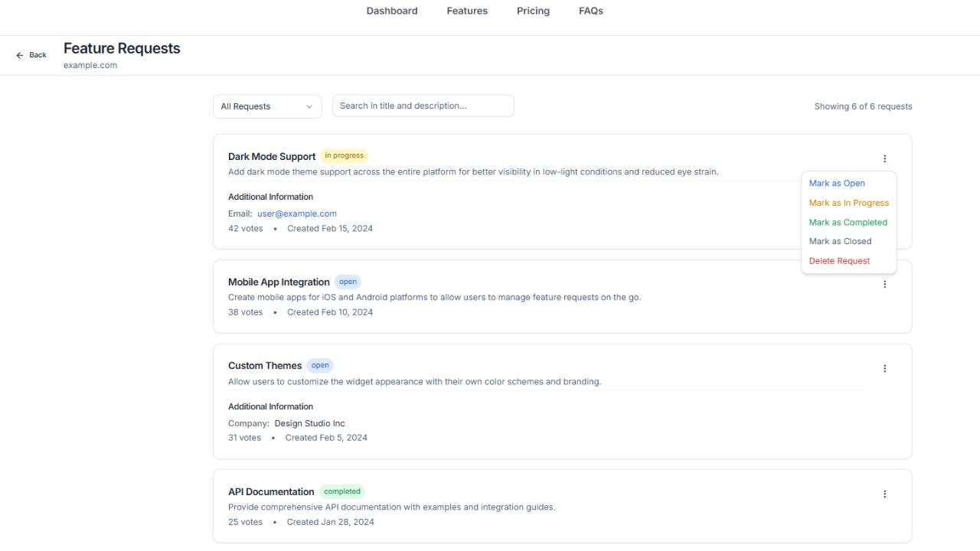Click the user@example.com email link
The width and height of the screenshot is (980, 551).
[x=297, y=214]
